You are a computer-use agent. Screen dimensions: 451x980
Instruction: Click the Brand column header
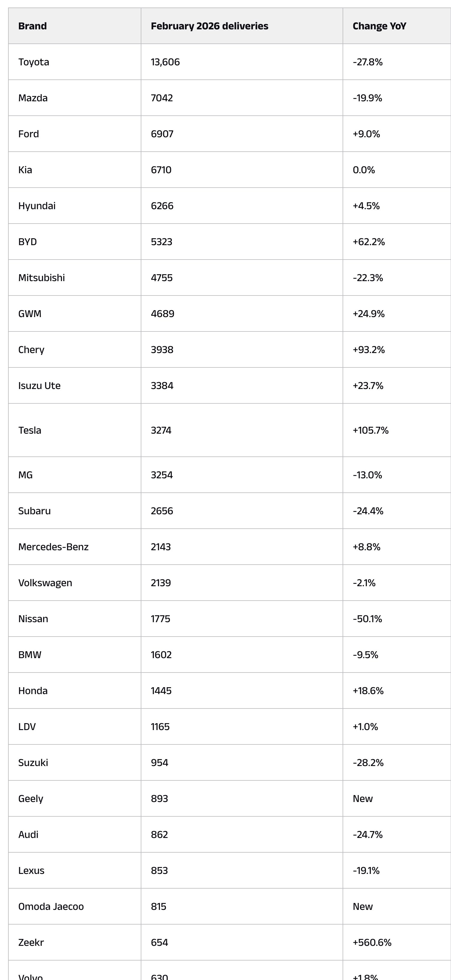[x=33, y=26]
